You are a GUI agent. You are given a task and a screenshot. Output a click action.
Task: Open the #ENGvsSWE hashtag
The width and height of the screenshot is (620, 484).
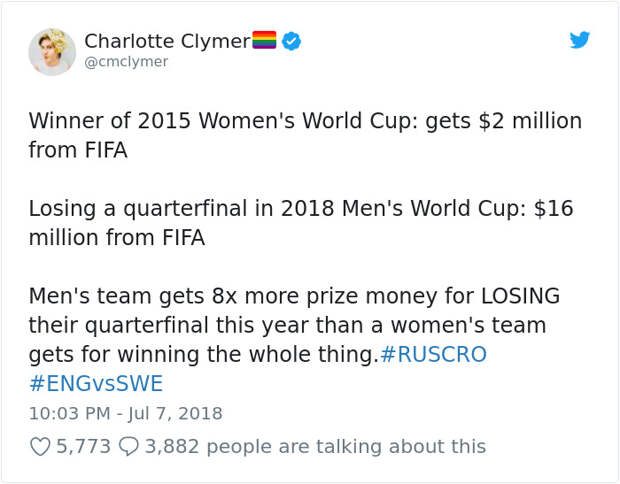point(96,383)
